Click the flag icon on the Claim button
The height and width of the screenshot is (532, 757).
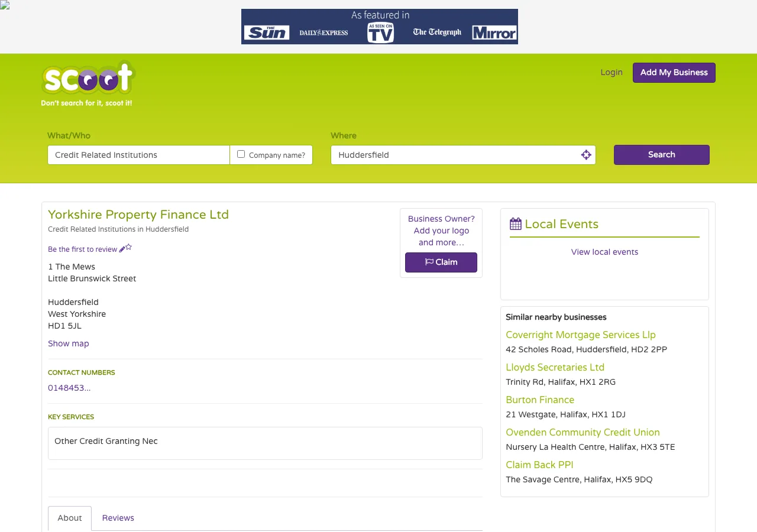(x=430, y=262)
